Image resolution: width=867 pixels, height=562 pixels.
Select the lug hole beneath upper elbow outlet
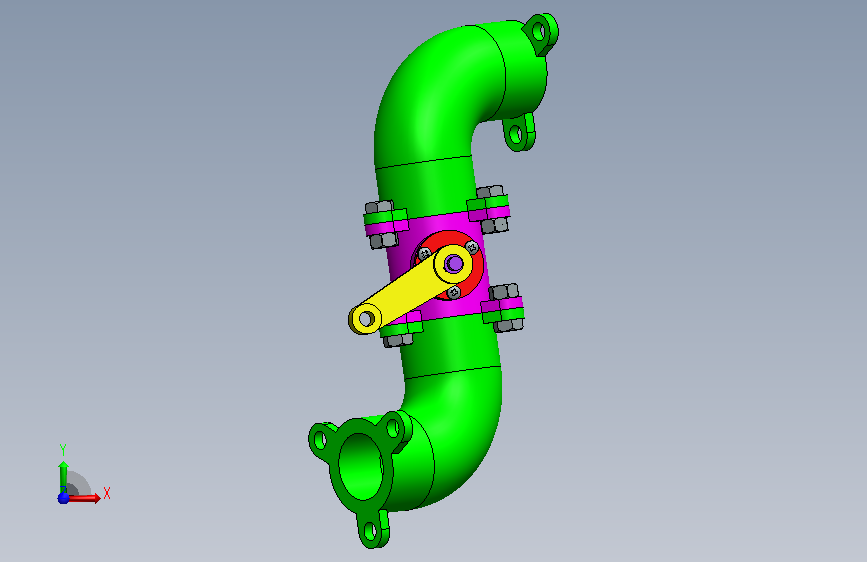516,134
